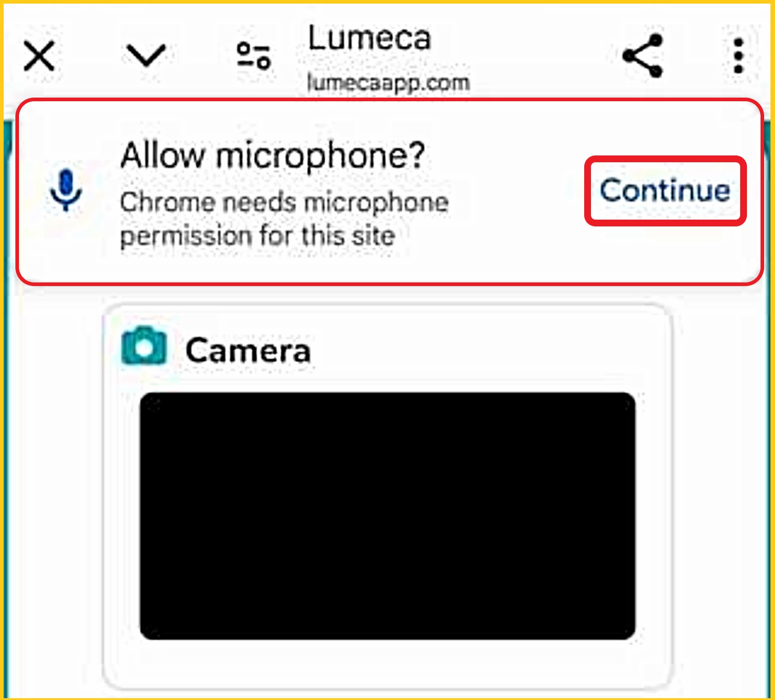
Task: Click the Allow microphone? heading
Action: point(273,155)
